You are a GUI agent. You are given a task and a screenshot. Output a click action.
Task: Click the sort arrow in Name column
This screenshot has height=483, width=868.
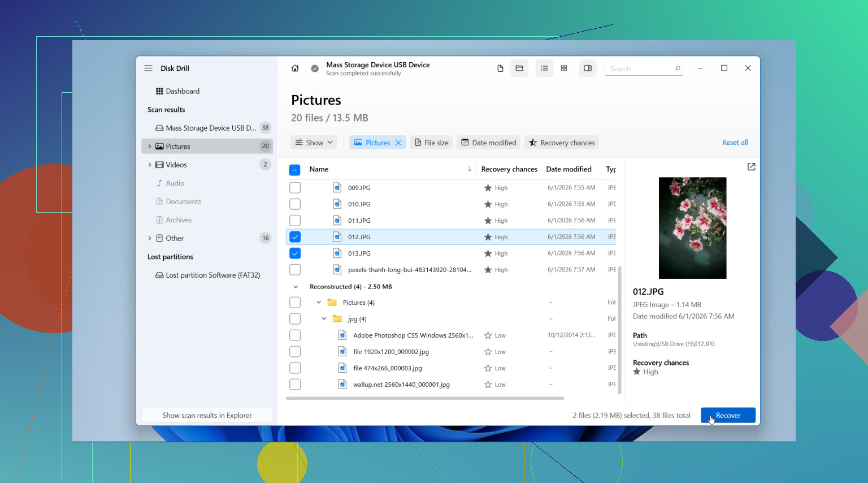point(470,169)
